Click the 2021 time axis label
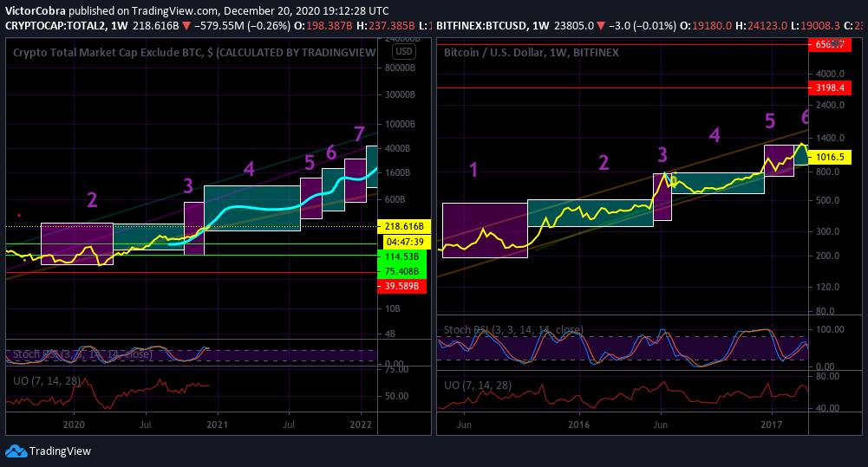This screenshot has height=467, width=868. 217,425
